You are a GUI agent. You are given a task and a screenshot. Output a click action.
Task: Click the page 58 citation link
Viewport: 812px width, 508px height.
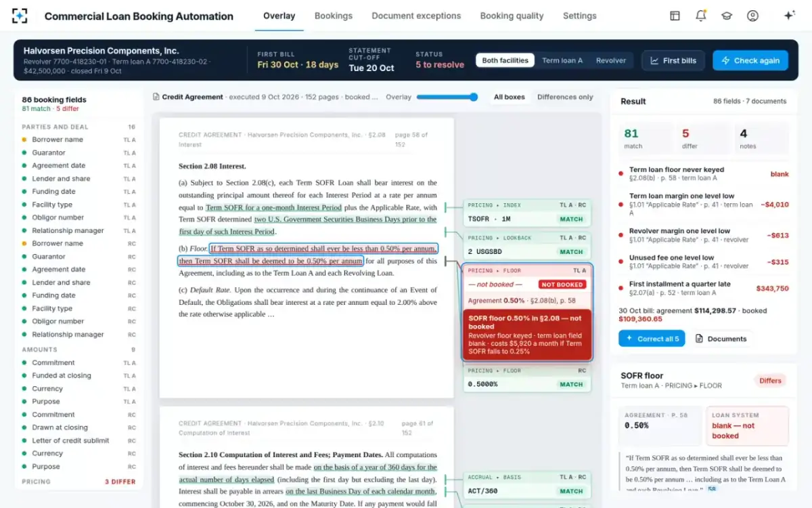coord(712,488)
